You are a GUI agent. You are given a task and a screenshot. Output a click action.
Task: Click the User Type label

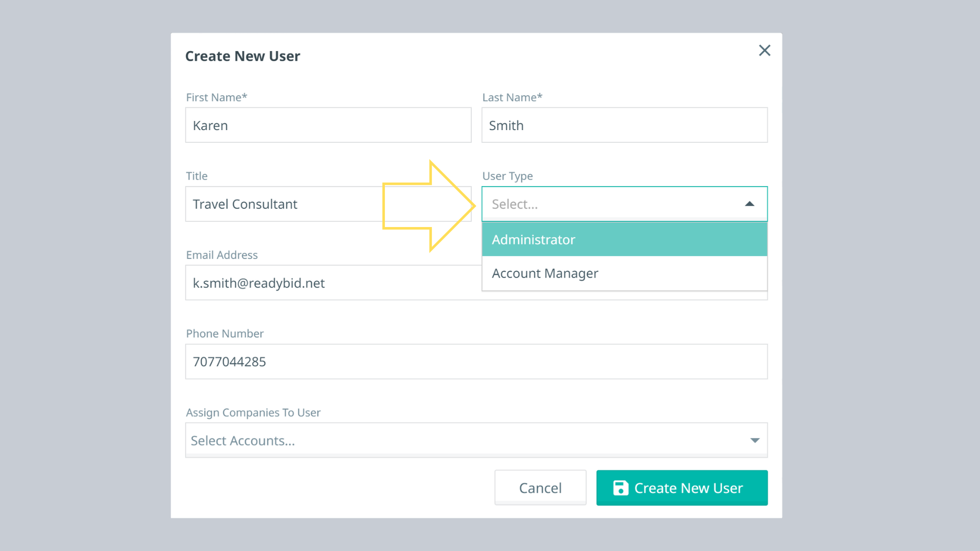tap(507, 176)
